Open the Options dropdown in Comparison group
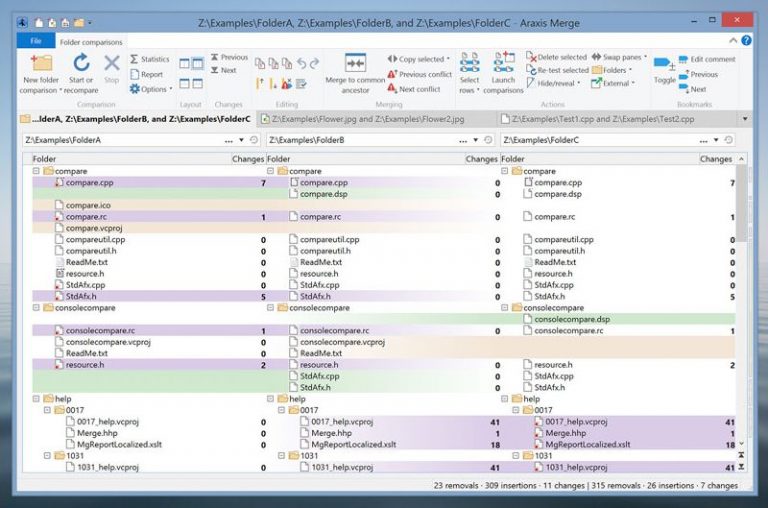Viewport: 768px width, 508px height. point(151,89)
